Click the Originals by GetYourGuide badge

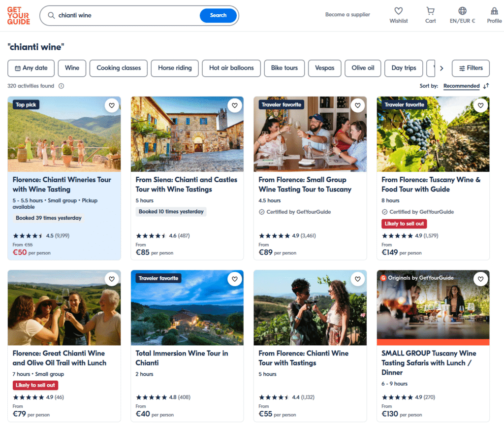[x=417, y=278]
